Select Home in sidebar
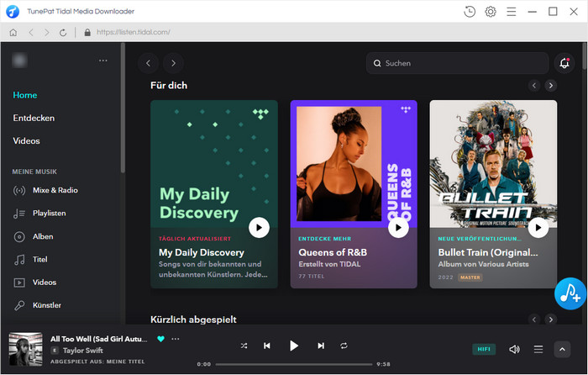 [24, 95]
